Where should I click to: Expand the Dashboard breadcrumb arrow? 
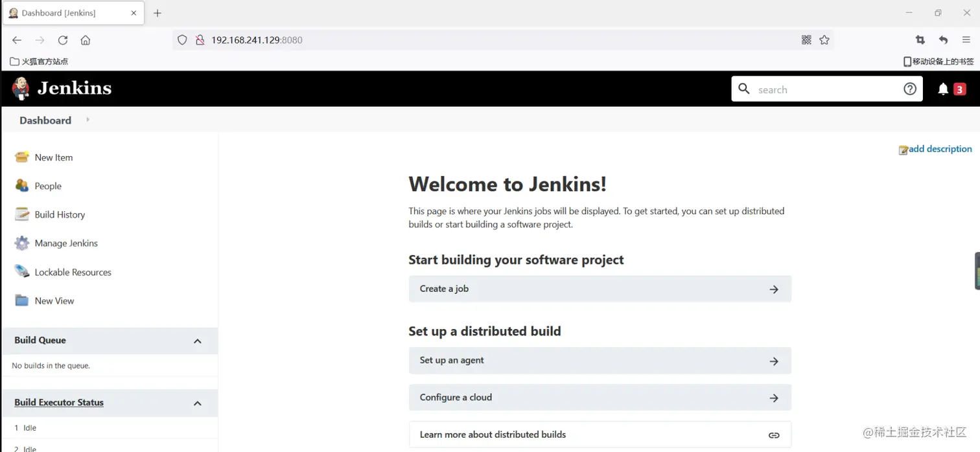tap(87, 119)
